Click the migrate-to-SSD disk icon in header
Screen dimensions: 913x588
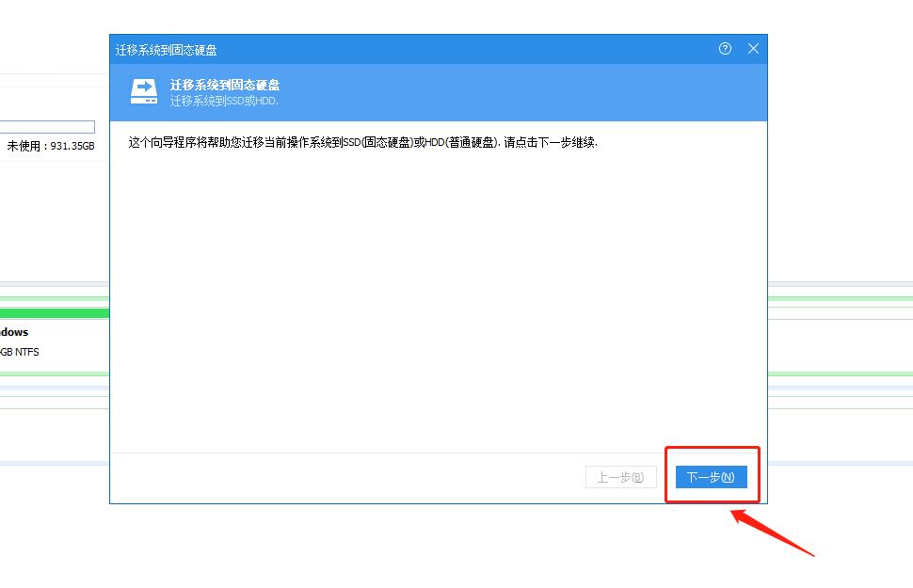142,90
